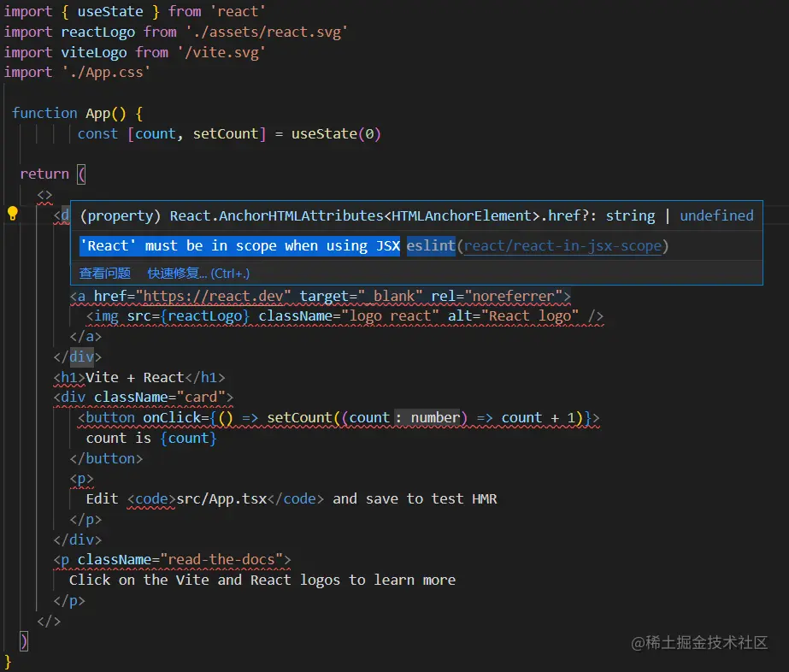789x672 pixels.
Task: Click the 'React' must be in scope message
Action: coord(240,245)
